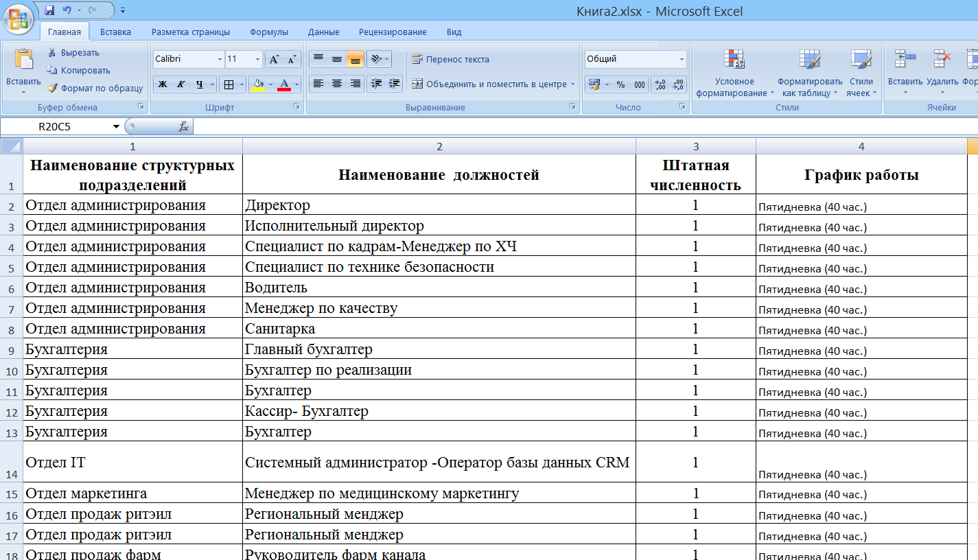Increase decimal places

tap(660, 84)
